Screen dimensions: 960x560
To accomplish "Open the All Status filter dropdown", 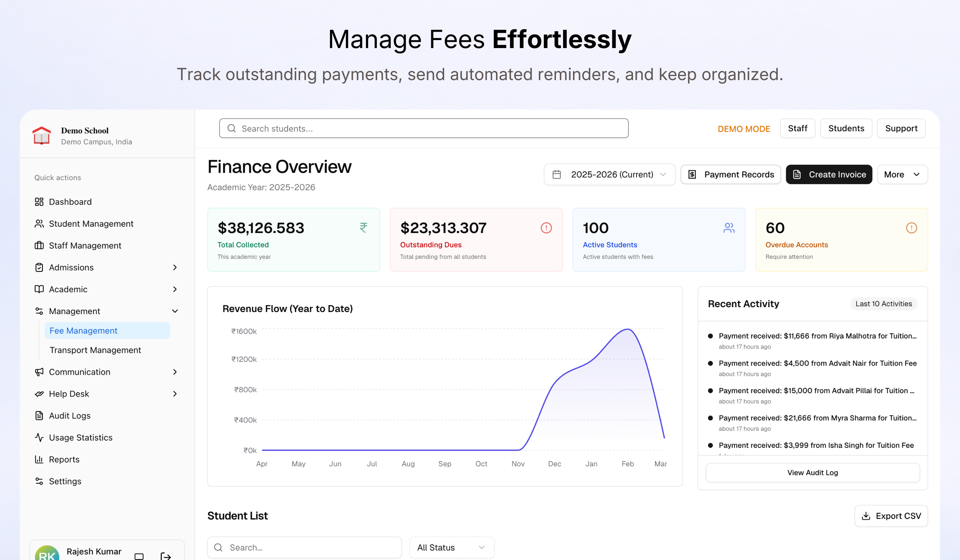I will pyautogui.click(x=451, y=547).
